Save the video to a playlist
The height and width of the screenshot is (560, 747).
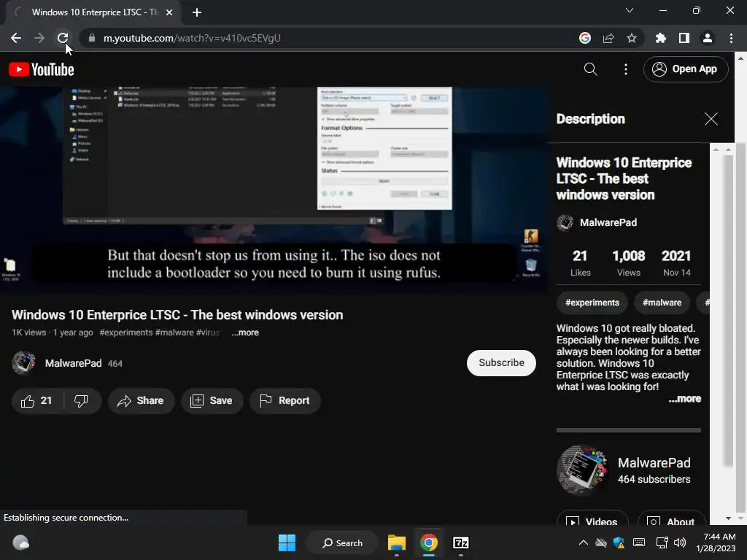click(212, 401)
